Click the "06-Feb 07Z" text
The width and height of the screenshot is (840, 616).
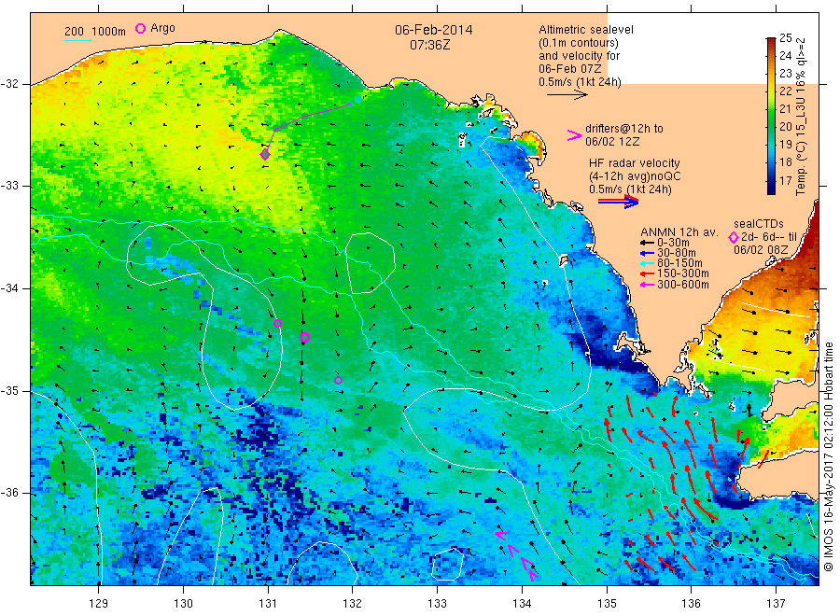coord(570,69)
